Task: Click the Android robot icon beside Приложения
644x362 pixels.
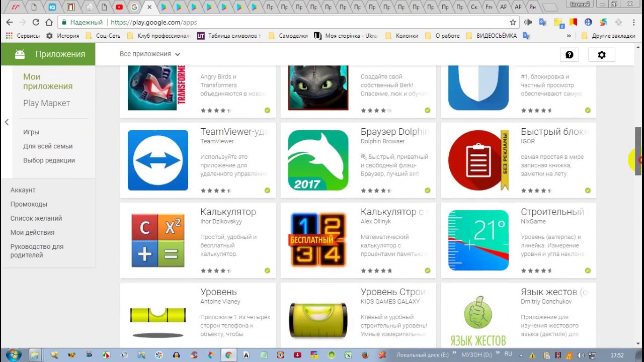Action: 20,54
